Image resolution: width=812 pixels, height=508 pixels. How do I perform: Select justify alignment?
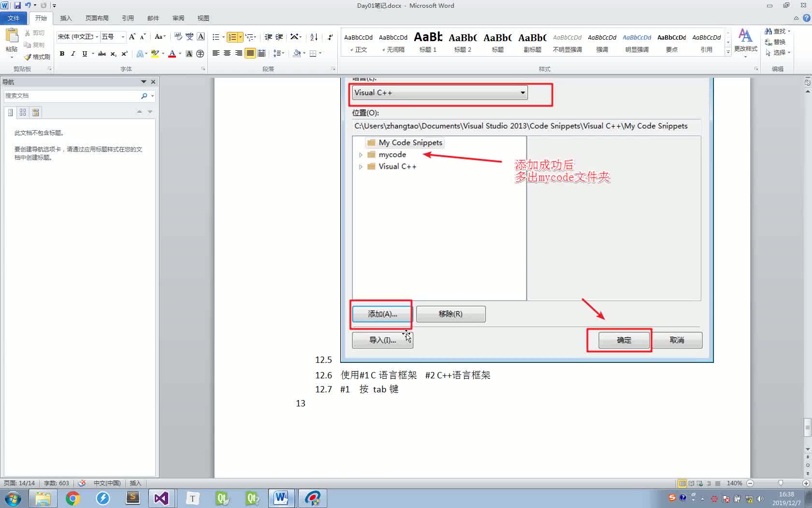[x=250, y=53]
